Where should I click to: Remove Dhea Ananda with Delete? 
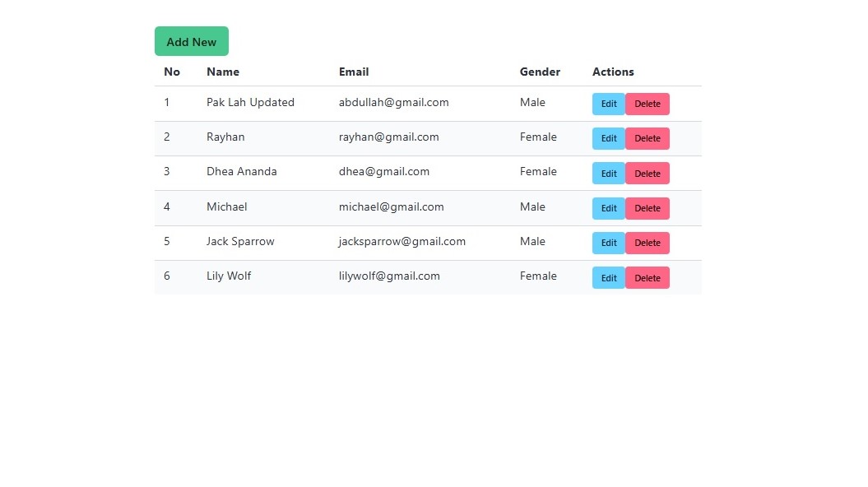point(648,174)
